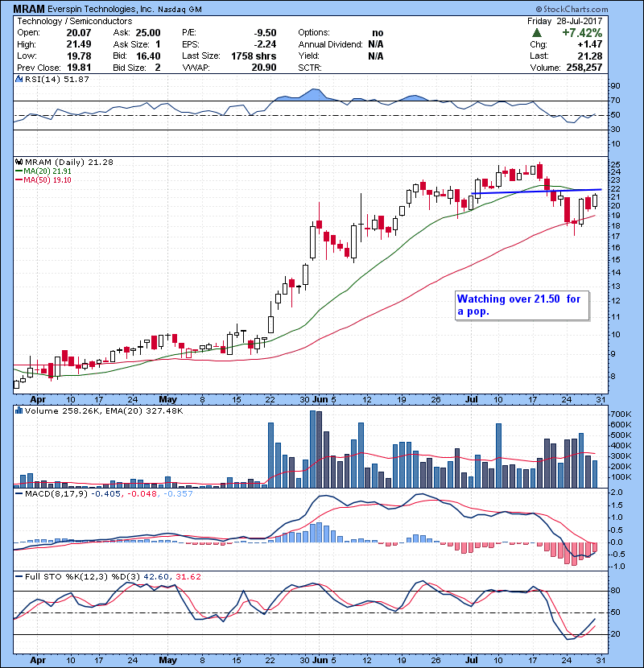Click the date Friday 28-Jul-2017

pyautogui.click(x=565, y=21)
